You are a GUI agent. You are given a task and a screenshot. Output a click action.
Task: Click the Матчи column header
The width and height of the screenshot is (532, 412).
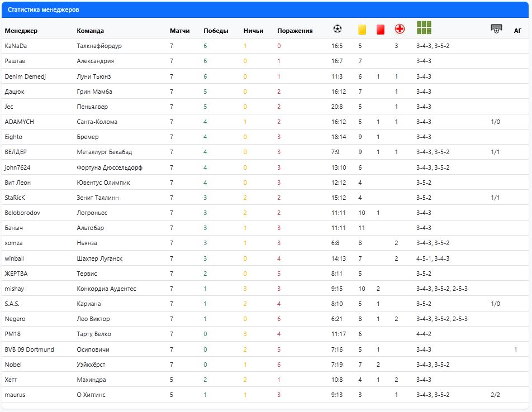[x=179, y=31]
